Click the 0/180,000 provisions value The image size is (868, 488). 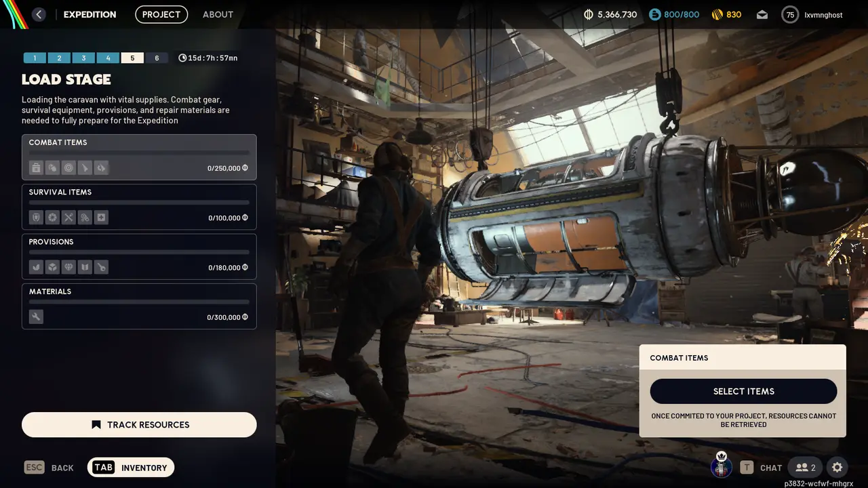click(x=228, y=268)
